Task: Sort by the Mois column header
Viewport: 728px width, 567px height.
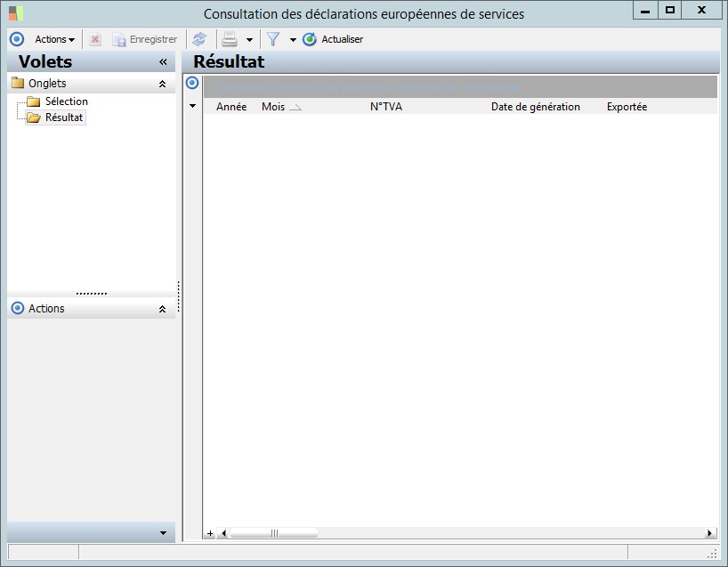Action: pyautogui.click(x=273, y=107)
